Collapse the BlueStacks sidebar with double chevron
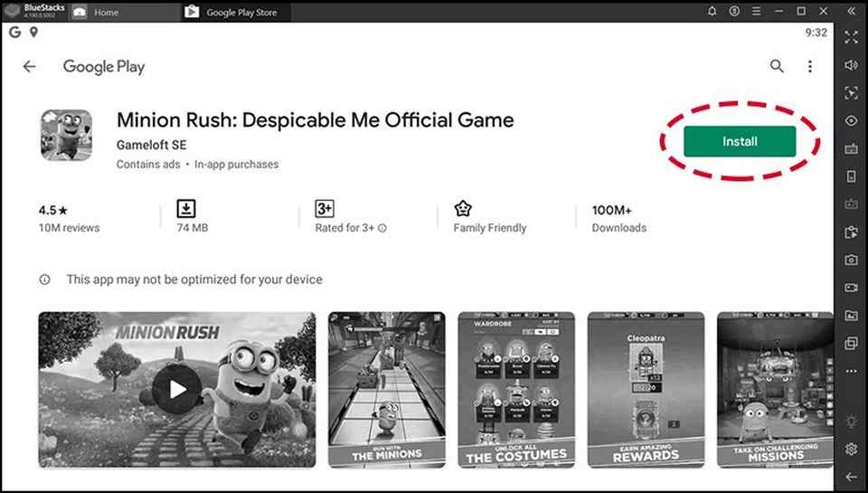 [x=852, y=11]
